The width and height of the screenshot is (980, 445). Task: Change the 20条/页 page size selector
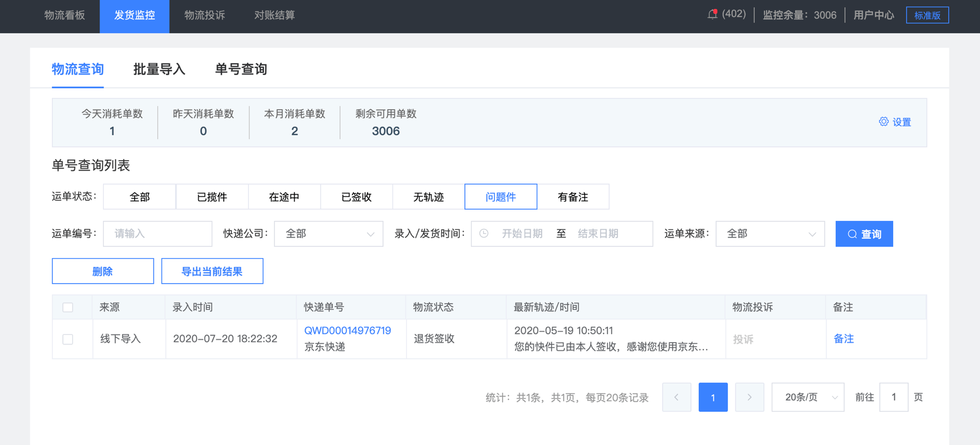(808, 397)
